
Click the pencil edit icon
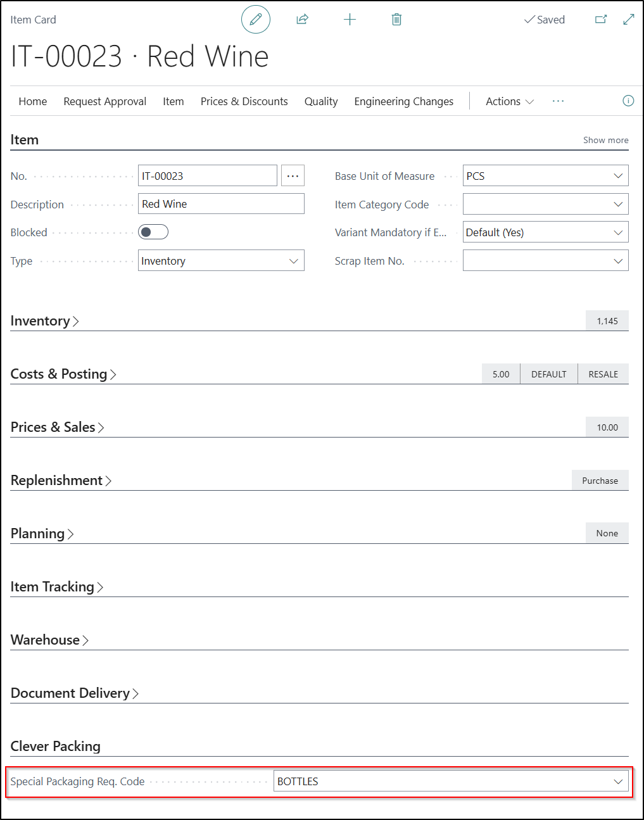point(256,20)
